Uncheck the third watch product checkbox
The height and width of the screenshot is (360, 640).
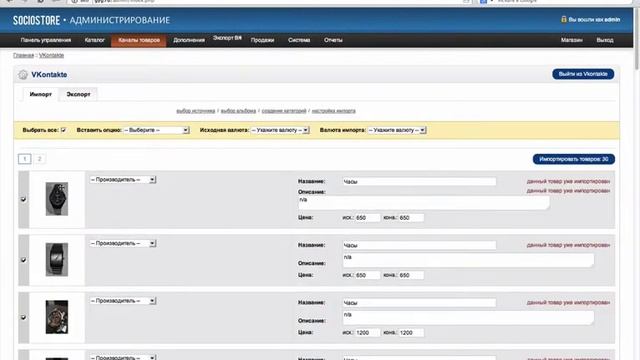[23, 317]
